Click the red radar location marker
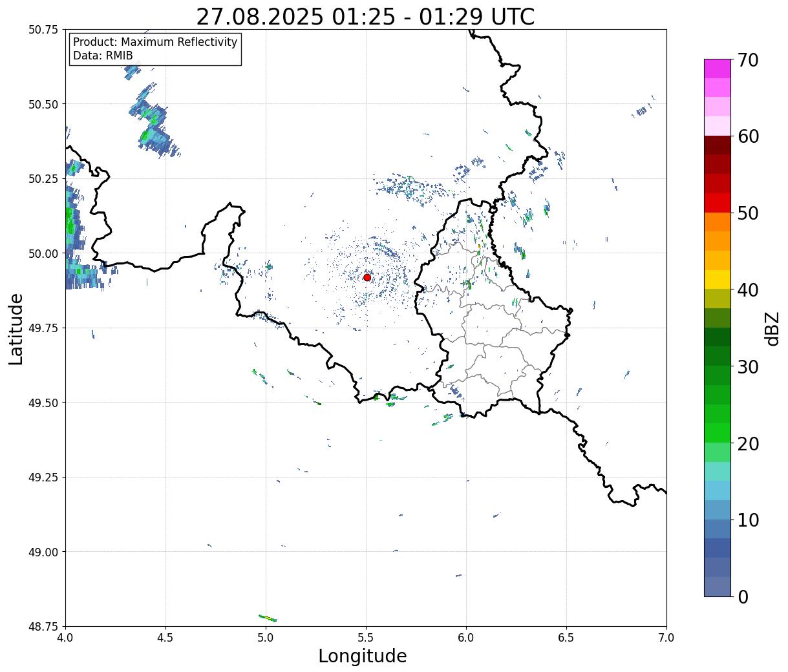The height and width of the screenshot is (672, 788). point(367,277)
